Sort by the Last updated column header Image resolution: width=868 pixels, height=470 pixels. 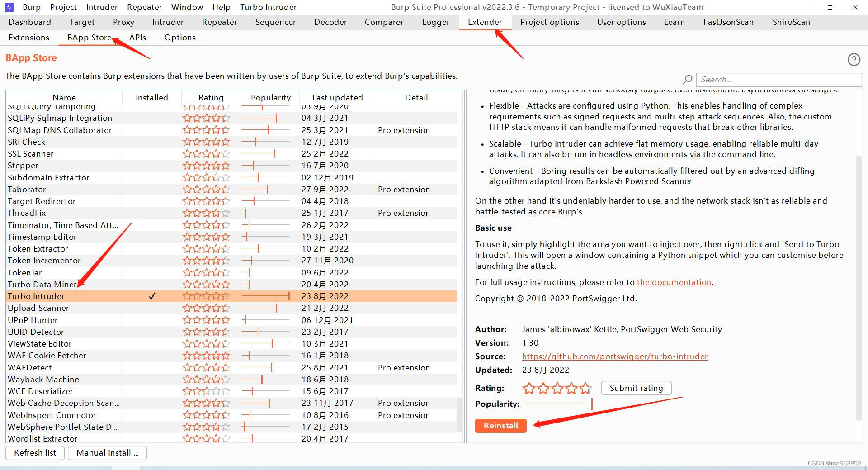click(338, 98)
